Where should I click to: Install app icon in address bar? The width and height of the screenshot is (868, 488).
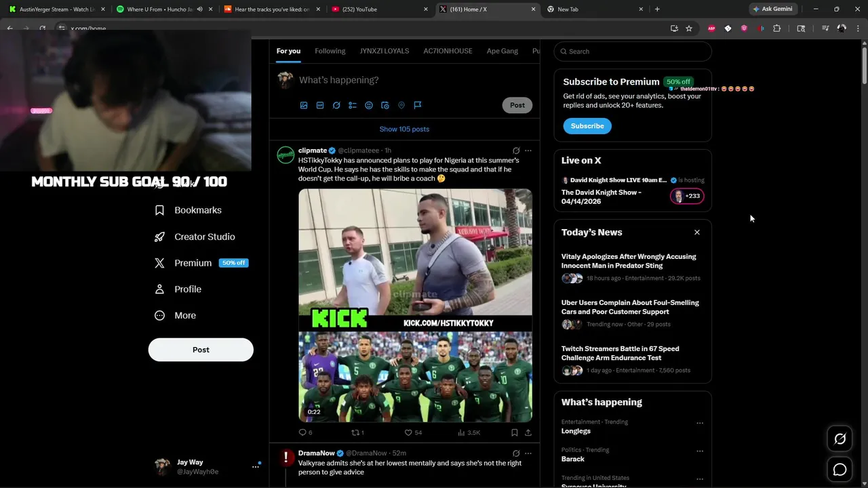click(x=674, y=28)
